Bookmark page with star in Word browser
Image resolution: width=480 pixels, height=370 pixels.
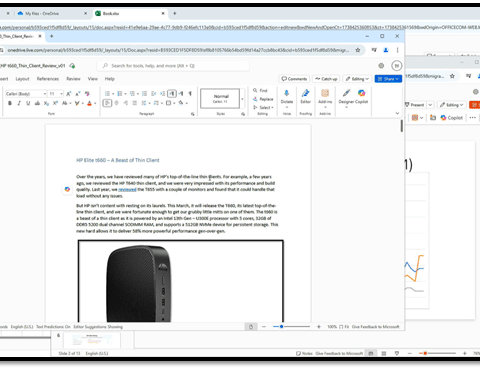(358, 50)
